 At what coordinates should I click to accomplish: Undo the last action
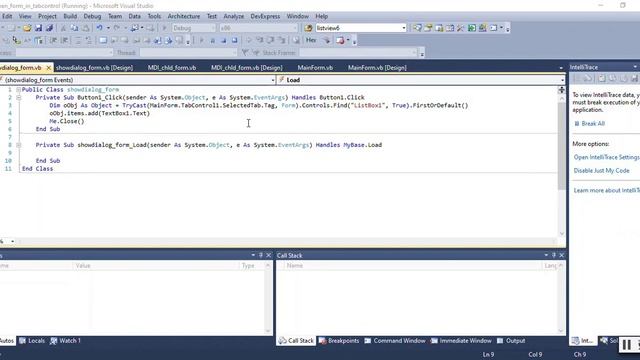99,28
